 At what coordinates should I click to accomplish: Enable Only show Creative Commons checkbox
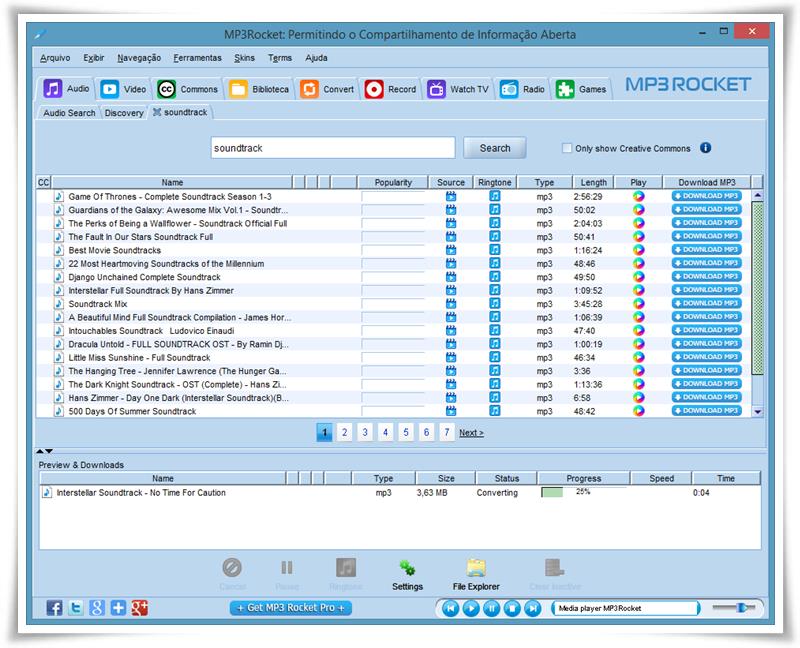coord(567,148)
